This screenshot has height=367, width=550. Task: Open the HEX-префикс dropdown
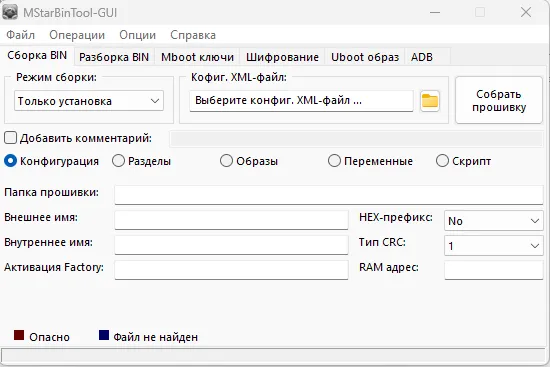pyautogui.click(x=494, y=221)
